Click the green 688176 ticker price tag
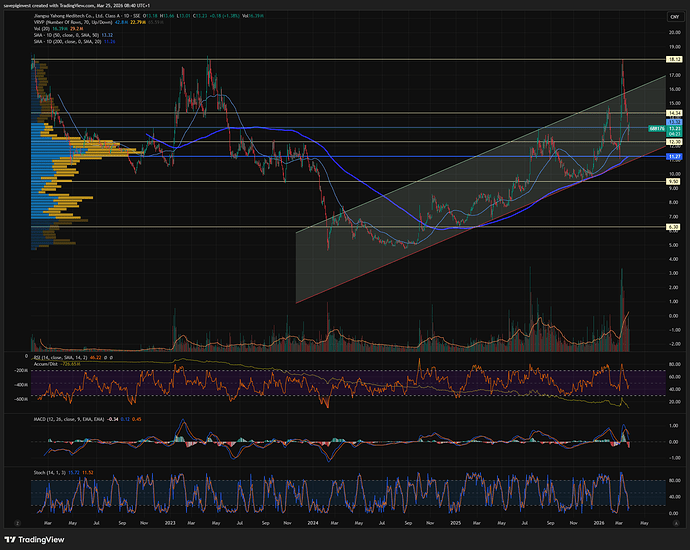The image size is (690, 550). click(657, 129)
